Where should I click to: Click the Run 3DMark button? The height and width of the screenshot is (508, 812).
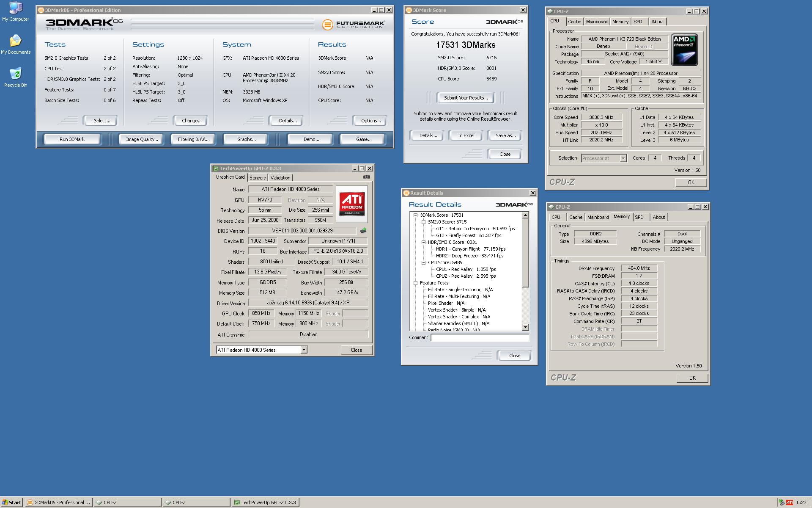[72, 139]
